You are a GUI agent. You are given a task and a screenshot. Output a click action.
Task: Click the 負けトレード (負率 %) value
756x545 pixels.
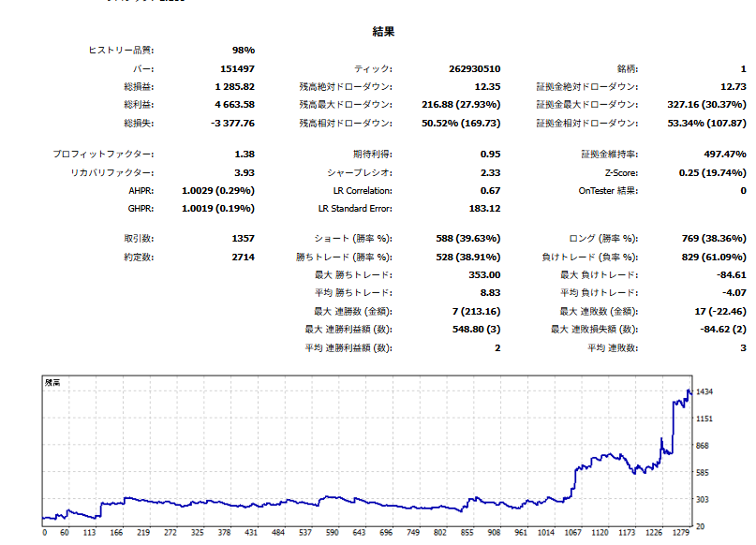point(714,258)
